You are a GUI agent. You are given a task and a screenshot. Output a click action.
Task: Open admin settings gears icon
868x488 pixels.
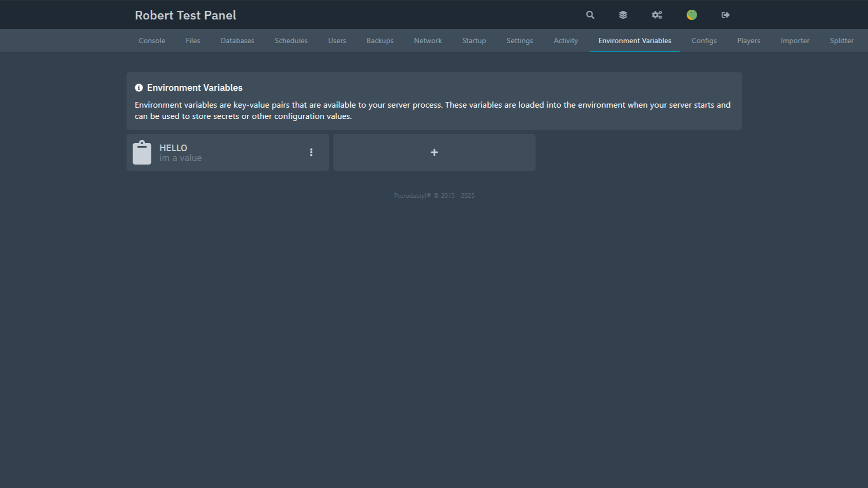[x=657, y=15]
